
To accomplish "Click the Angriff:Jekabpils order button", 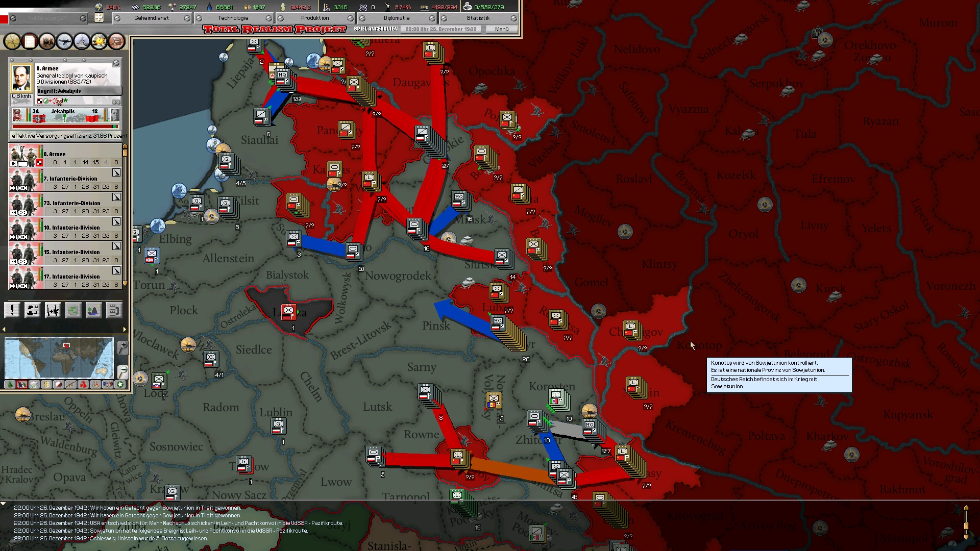I will 79,91.
